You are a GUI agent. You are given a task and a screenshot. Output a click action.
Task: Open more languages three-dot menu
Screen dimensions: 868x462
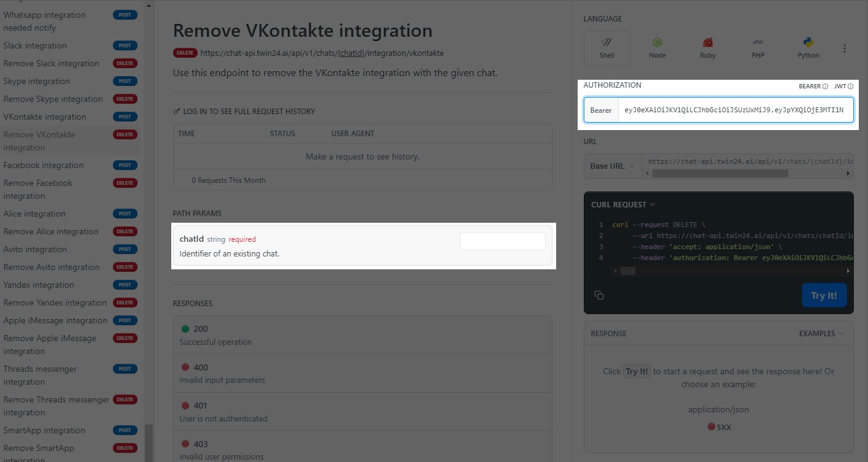click(x=845, y=48)
